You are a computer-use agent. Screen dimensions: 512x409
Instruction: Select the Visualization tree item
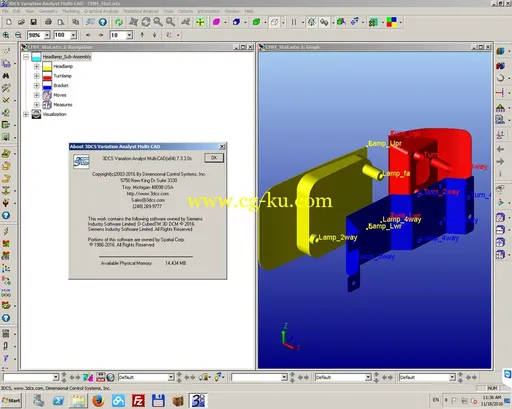point(55,114)
